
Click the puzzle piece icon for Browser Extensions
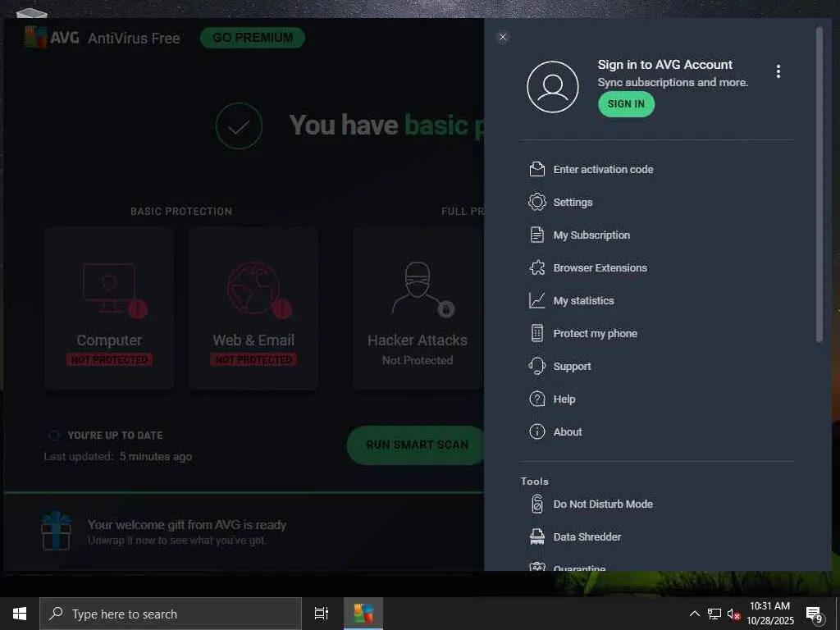coord(536,267)
